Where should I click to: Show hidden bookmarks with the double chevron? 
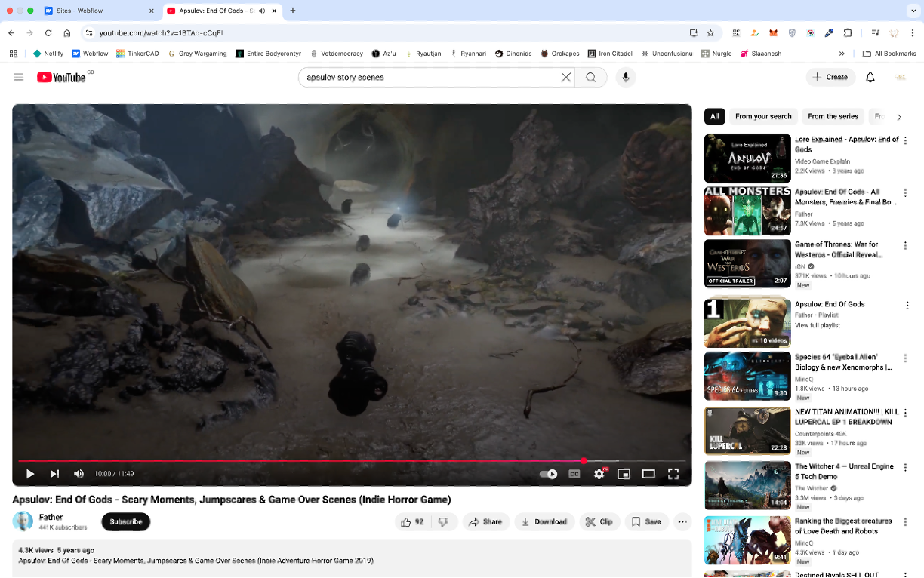tap(842, 54)
